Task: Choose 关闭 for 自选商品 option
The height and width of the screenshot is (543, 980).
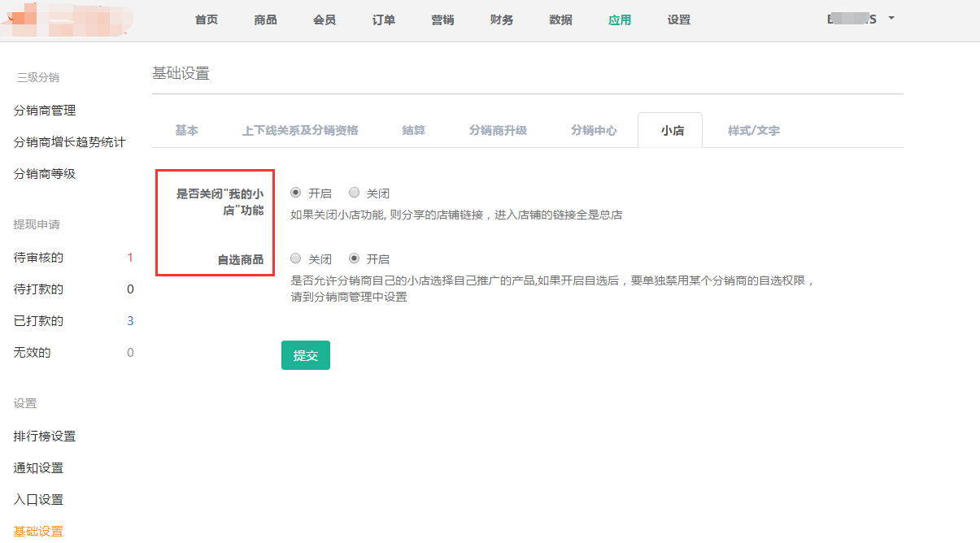Action: (x=296, y=259)
